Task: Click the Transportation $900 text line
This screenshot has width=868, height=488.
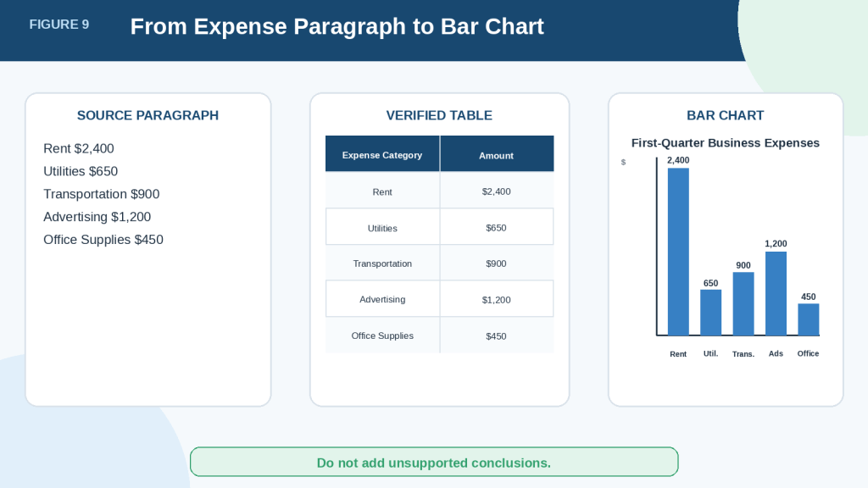Action: [102, 194]
